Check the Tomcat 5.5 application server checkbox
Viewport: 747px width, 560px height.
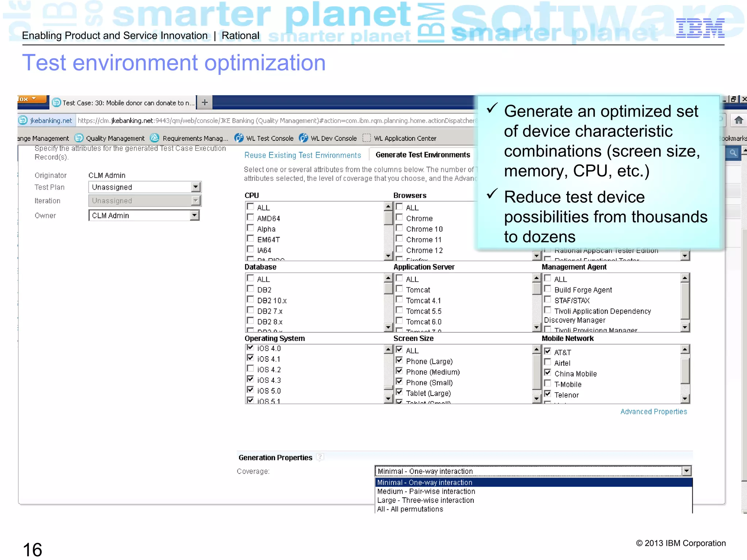(x=399, y=310)
